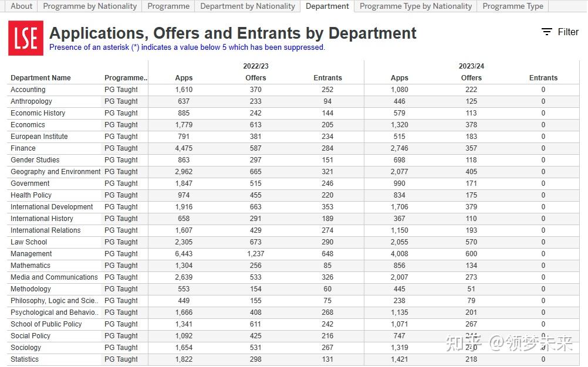Viewport: 588px width, 367px height.
Task: Click the Economics department name
Action: [28, 125]
